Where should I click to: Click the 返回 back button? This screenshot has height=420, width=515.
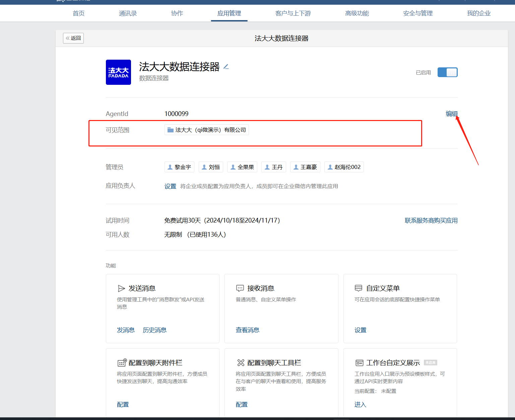pos(73,38)
